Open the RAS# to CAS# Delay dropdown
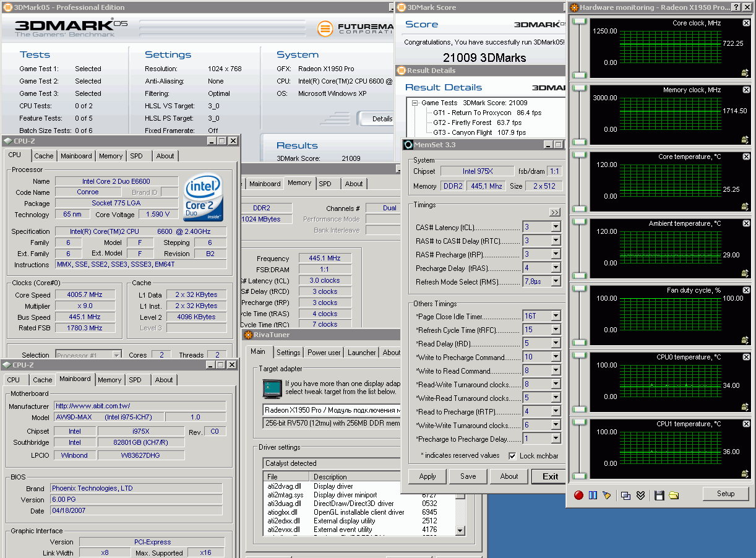Viewport: 756px width, 558px height. pos(556,241)
